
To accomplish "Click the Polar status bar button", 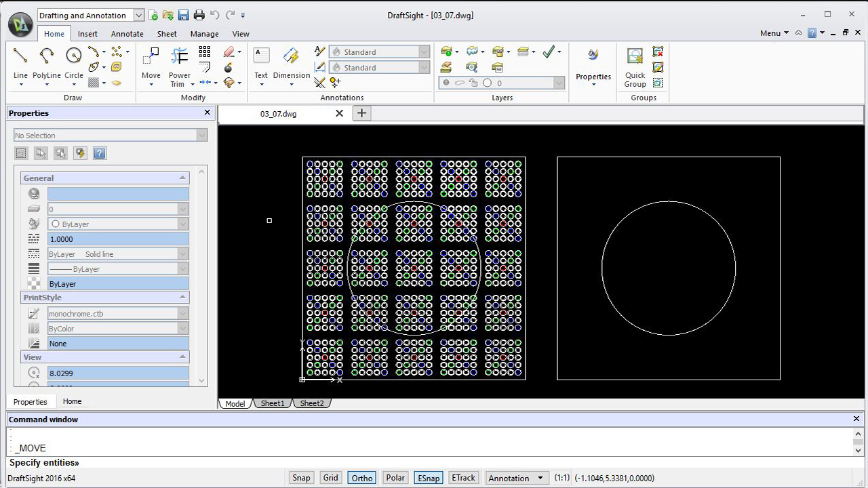I will pos(395,478).
